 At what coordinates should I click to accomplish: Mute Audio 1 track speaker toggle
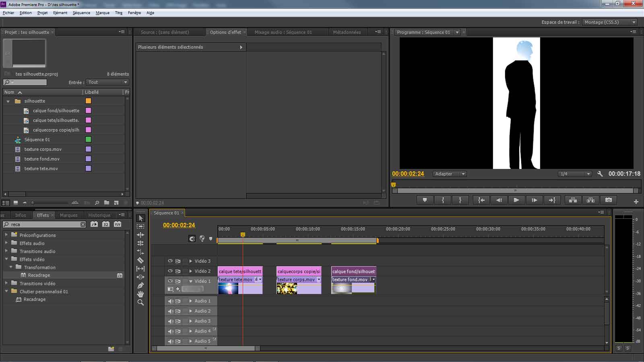point(170,301)
